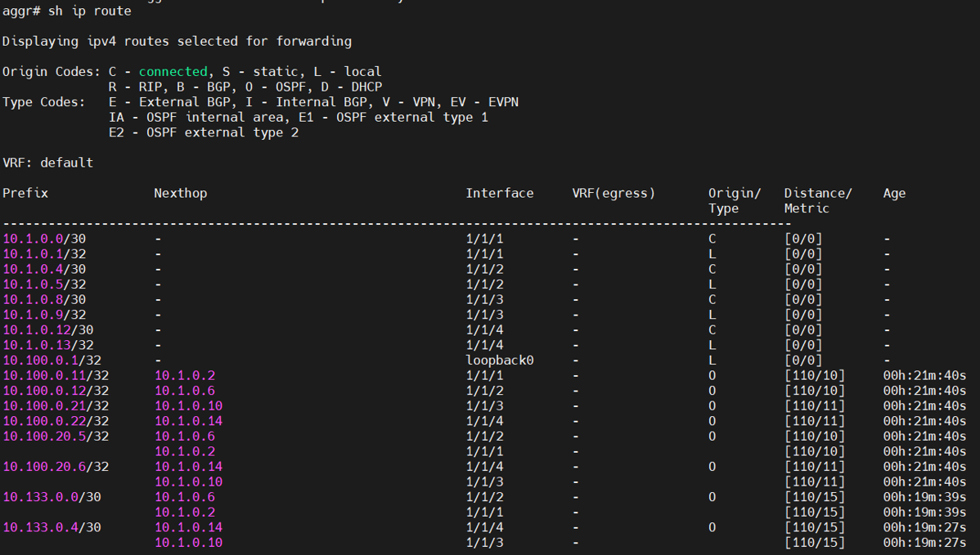Click the 'VRF: default' line
The width and height of the screenshot is (980, 555).
47,163
